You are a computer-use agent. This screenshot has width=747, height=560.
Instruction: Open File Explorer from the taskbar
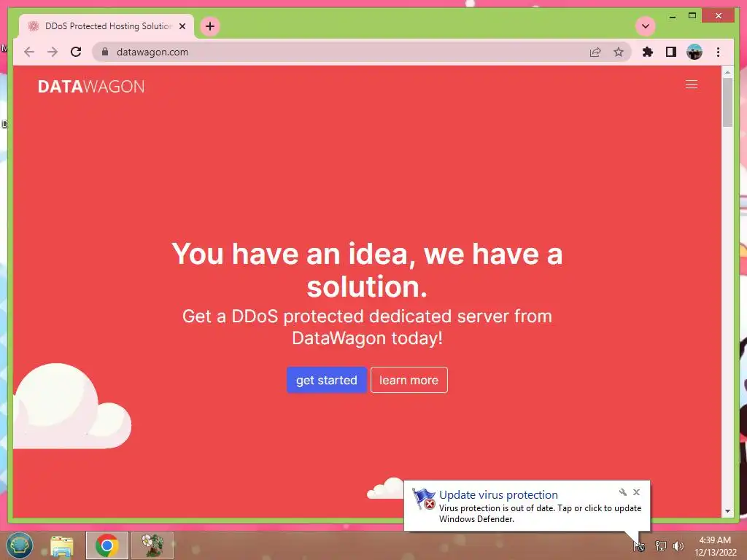click(62, 545)
